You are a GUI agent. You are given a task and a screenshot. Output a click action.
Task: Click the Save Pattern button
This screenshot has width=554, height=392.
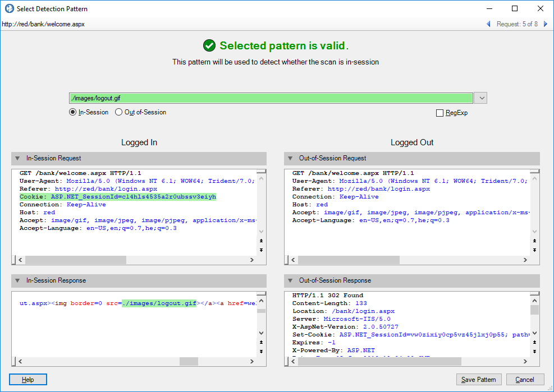[478, 379]
